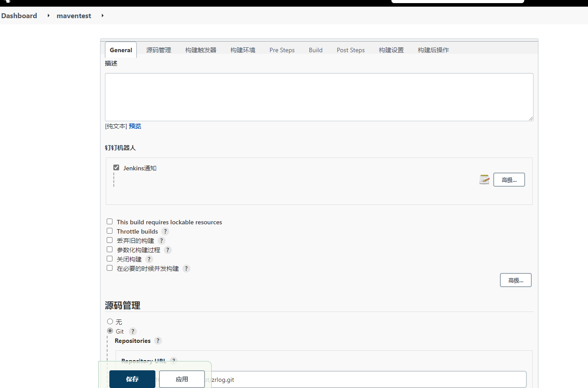
Task: Switch to the 构建触发器 tab
Action: 201,50
